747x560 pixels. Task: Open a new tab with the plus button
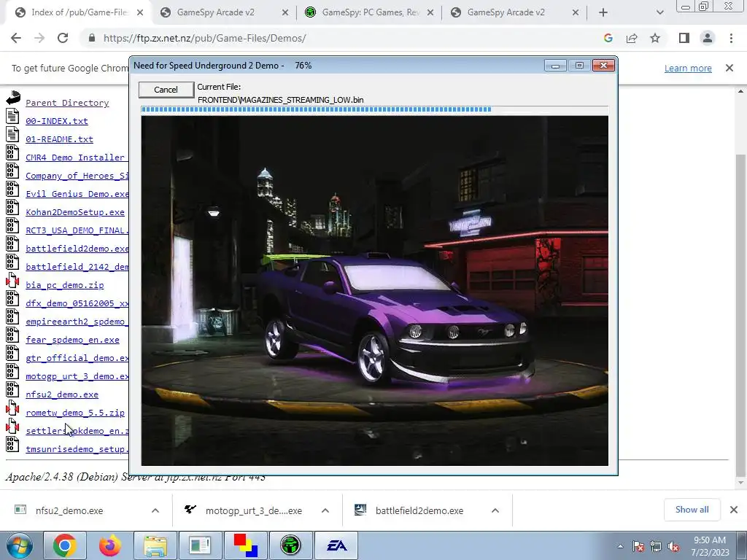click(x=603, y=12)
